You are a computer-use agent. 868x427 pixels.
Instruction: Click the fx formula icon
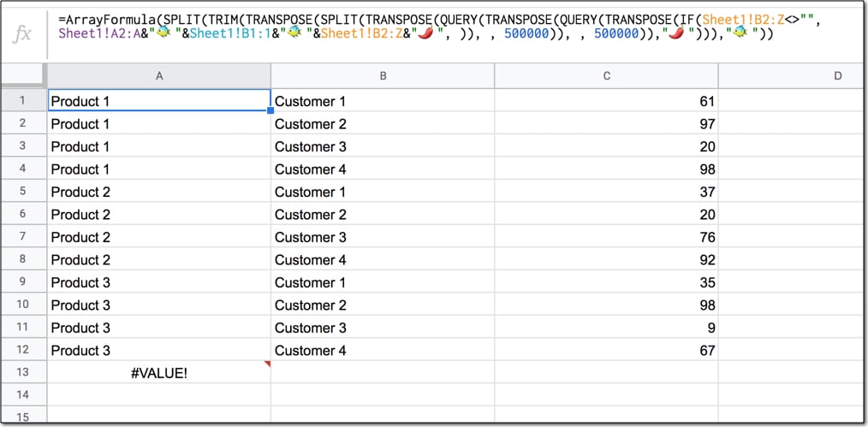(23, 34)
